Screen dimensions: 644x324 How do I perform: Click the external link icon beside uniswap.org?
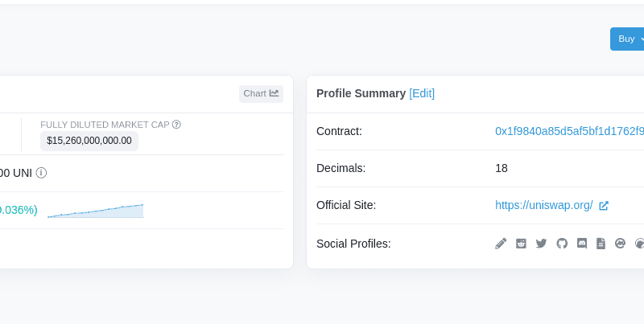(x=604, y=206)
